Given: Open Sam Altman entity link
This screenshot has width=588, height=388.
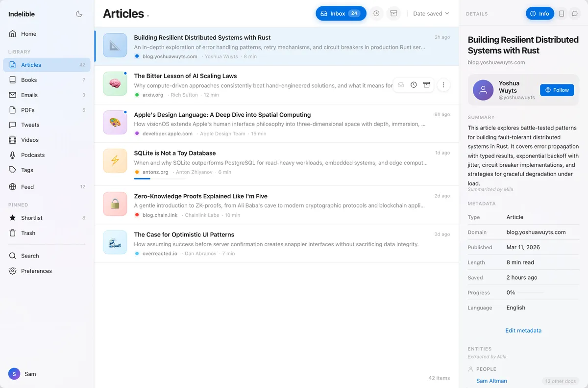Looking at the screenshot, I should [491, 381].
